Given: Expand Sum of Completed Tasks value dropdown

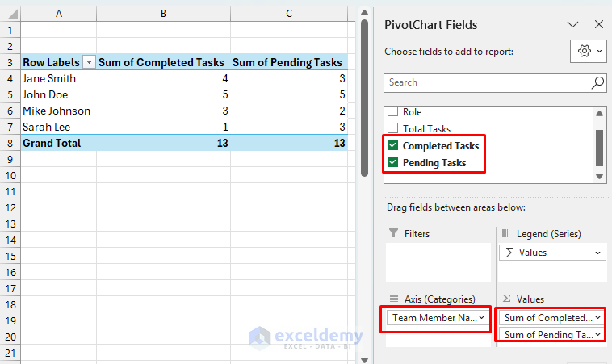Looking at the screenshot, I should tap(597, 318).
